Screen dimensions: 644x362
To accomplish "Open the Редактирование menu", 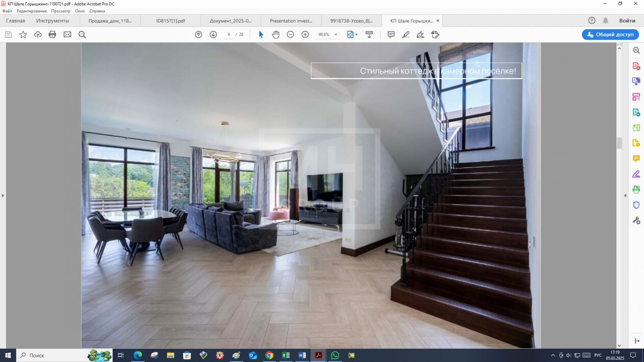I will tap(31, 11).
